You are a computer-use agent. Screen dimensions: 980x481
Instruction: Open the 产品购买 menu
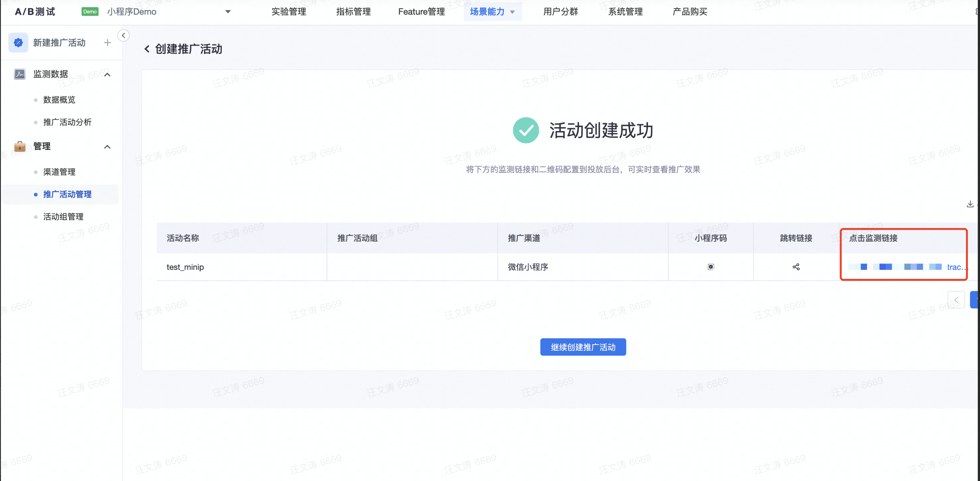point(690,12)
